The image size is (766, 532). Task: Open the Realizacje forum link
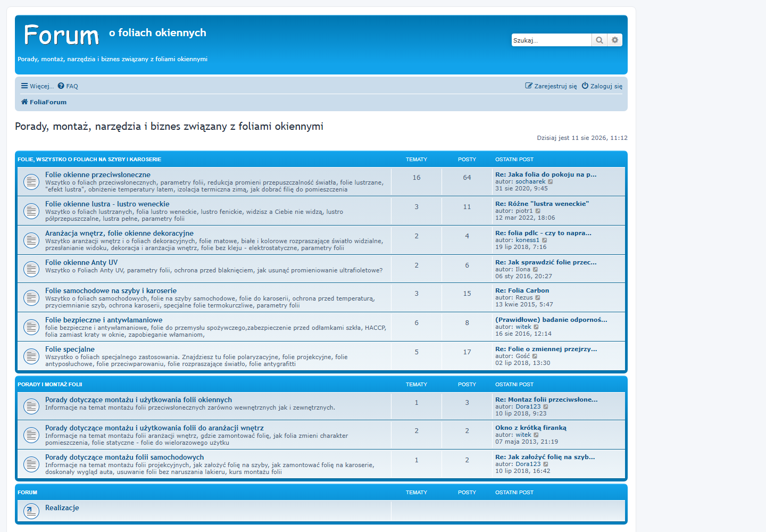(x=62, y=508)
